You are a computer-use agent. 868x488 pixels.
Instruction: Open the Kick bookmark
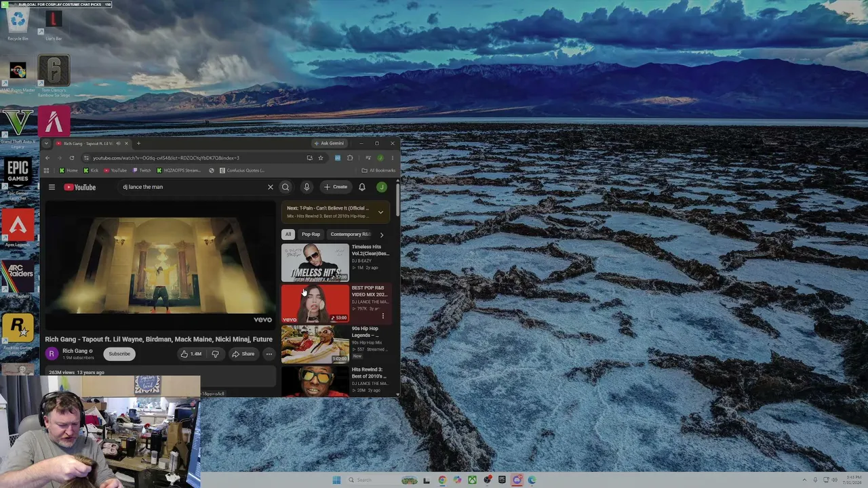[91, 171]
